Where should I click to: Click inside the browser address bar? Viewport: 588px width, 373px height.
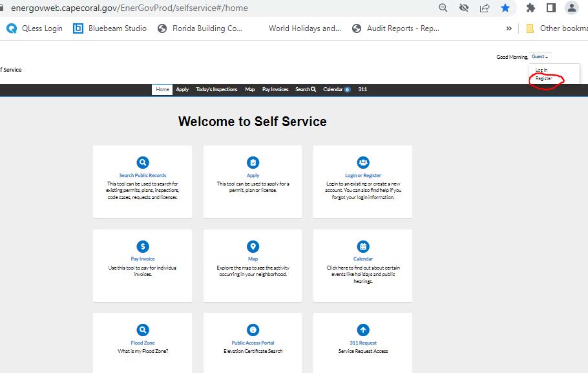194,9
